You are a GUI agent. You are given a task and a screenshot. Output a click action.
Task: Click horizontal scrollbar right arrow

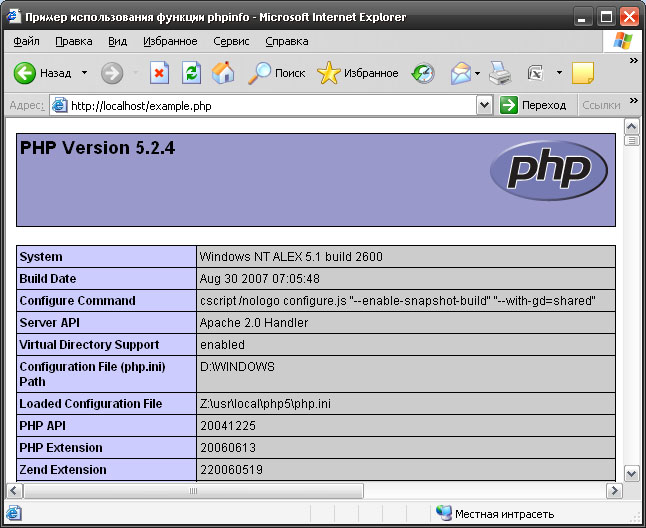click(614, 491)
